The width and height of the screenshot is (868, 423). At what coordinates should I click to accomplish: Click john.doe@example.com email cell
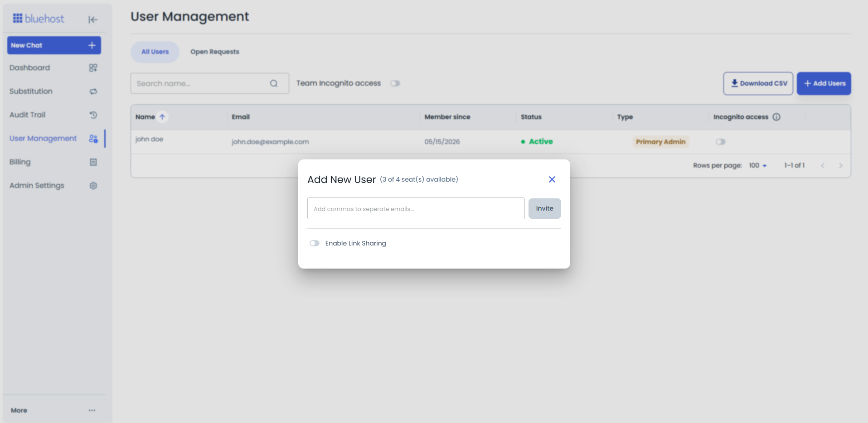tap(271, 142)
